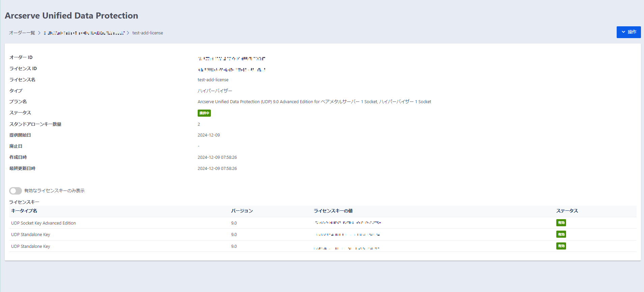Click test-add-license in the breadcrumb

click(148, 33)
